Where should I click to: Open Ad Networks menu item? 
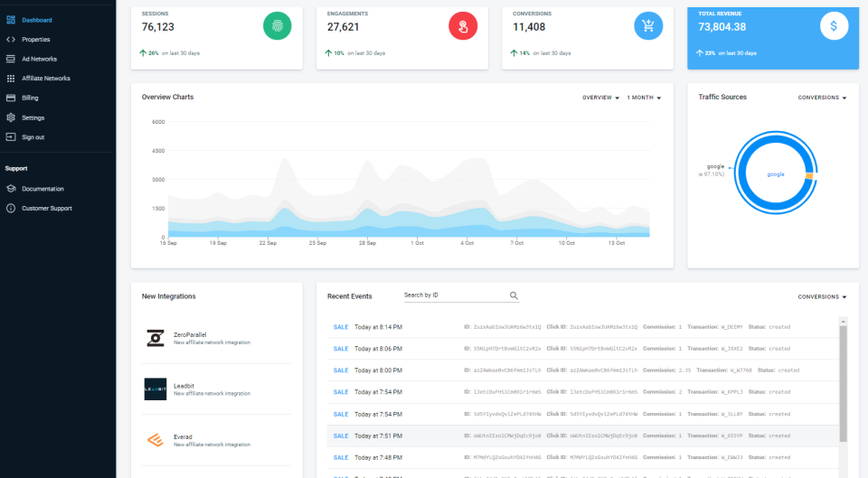point(39,59)
